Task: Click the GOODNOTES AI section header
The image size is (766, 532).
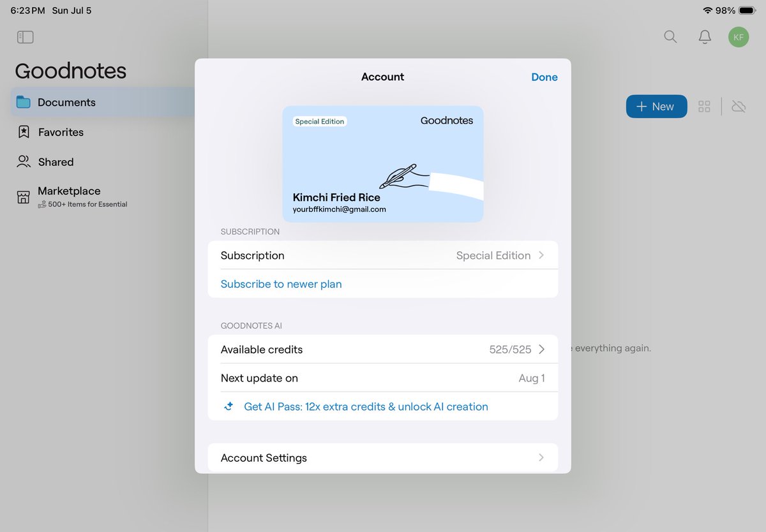Action: [252, 326]
